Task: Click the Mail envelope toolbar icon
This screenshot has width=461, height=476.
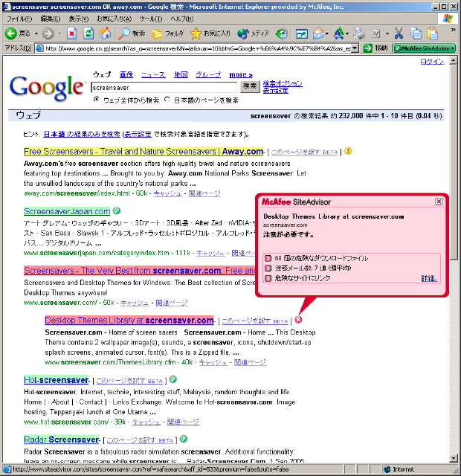Action: tap(318, 33)
